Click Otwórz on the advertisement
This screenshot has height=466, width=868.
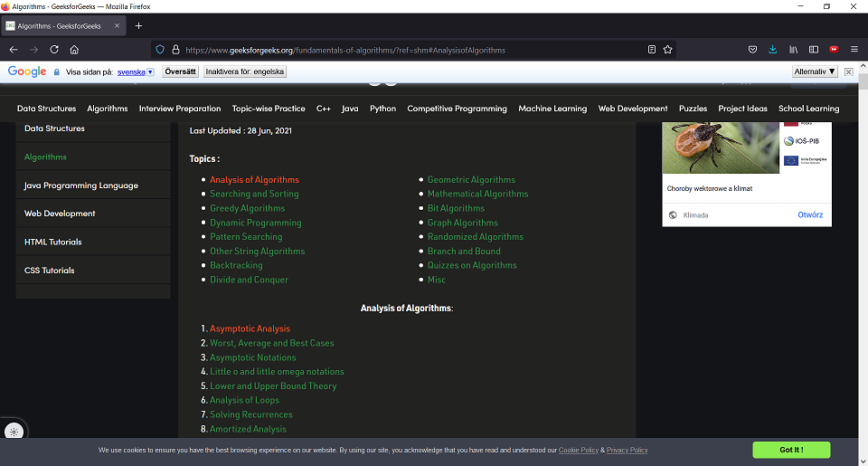[810, 215]
